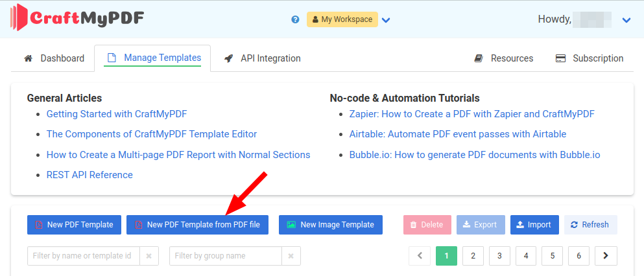Go to page 2
644x276 pixels.
[x=473, y=256]
